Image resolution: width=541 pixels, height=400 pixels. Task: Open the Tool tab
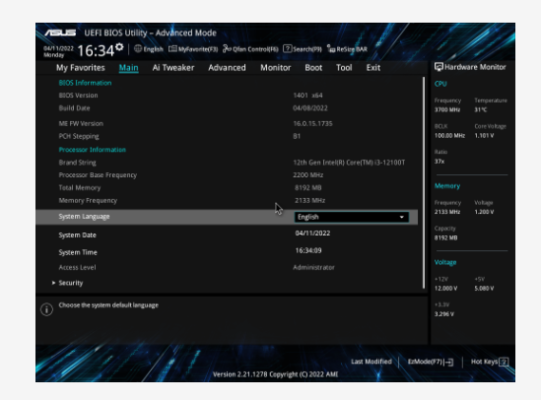click(x=344, y=68)
